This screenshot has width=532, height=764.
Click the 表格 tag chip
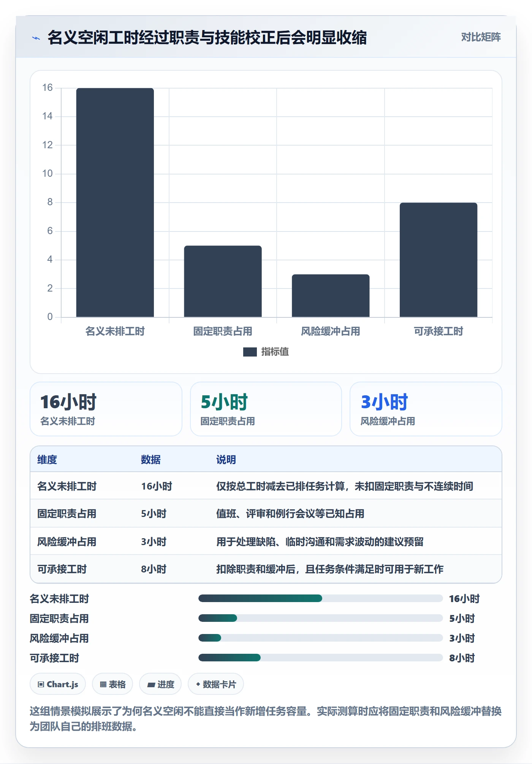[x=112, y=684]
